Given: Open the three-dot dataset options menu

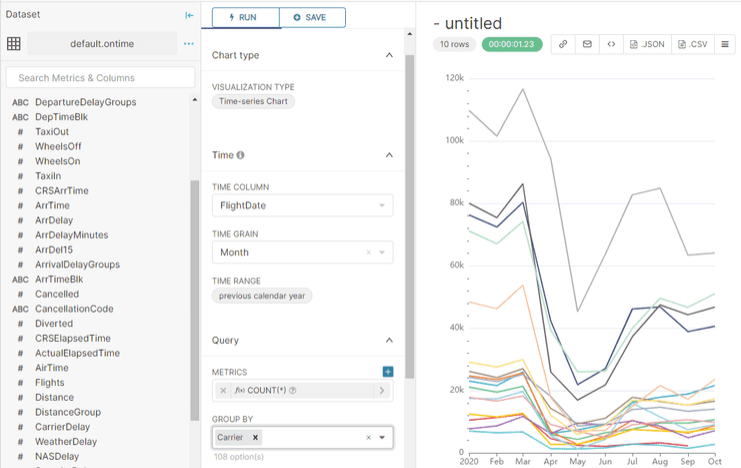Looking at the screenshot, I should click(189, 43).
